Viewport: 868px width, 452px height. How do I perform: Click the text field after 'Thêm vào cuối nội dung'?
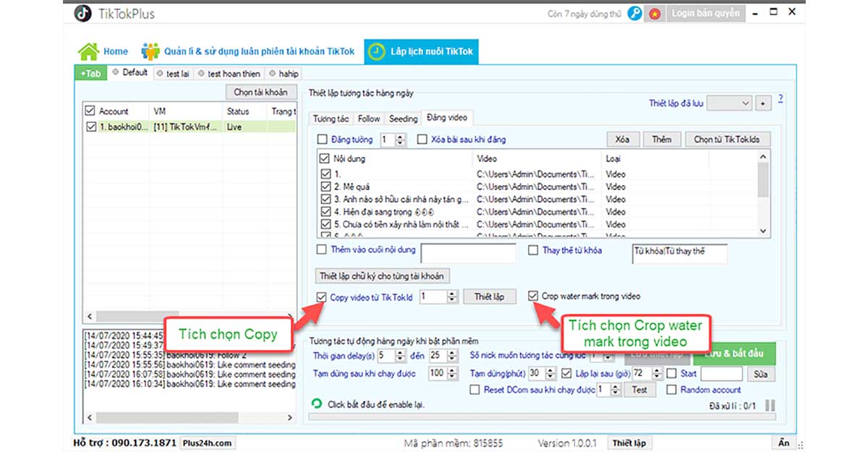[469, 253]
